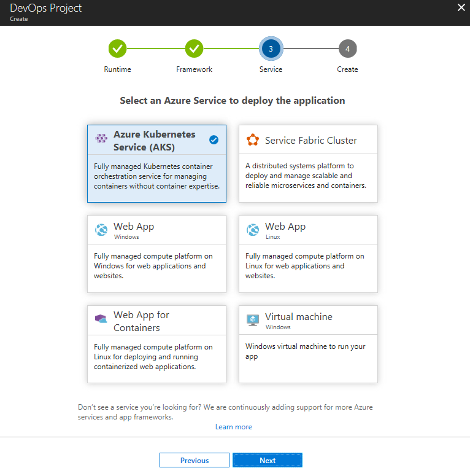Click the DevOps Project title text
The width and height of the screenshot is (470, 476).
click(46, 8)
